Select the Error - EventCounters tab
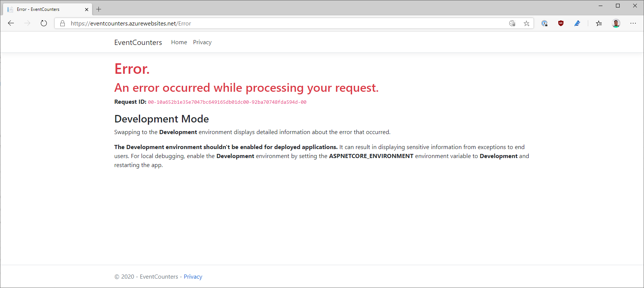The width and height of the screenshot is (644, 288). click(47, 9)
